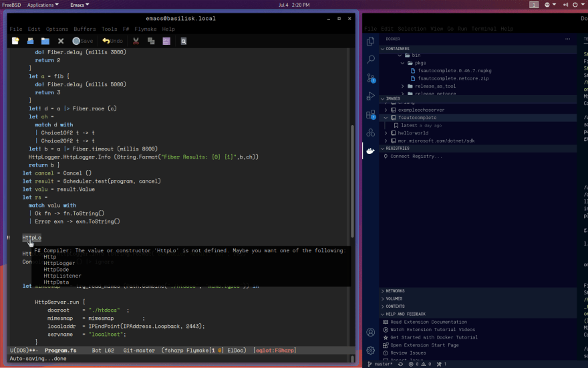Expand the hello-world image
The width and height of the screenshot is (588, 368).
pyautogui.click(x=386, y=133)
